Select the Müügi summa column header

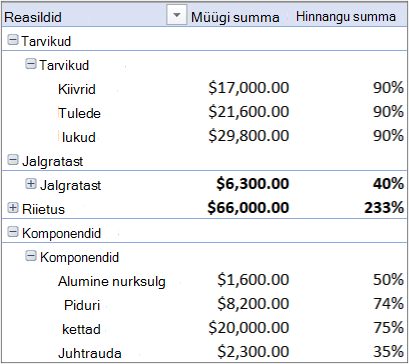(235, 17)
